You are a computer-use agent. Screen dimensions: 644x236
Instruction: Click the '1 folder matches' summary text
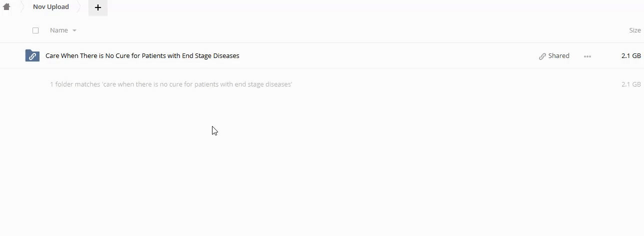coord(171,84)
